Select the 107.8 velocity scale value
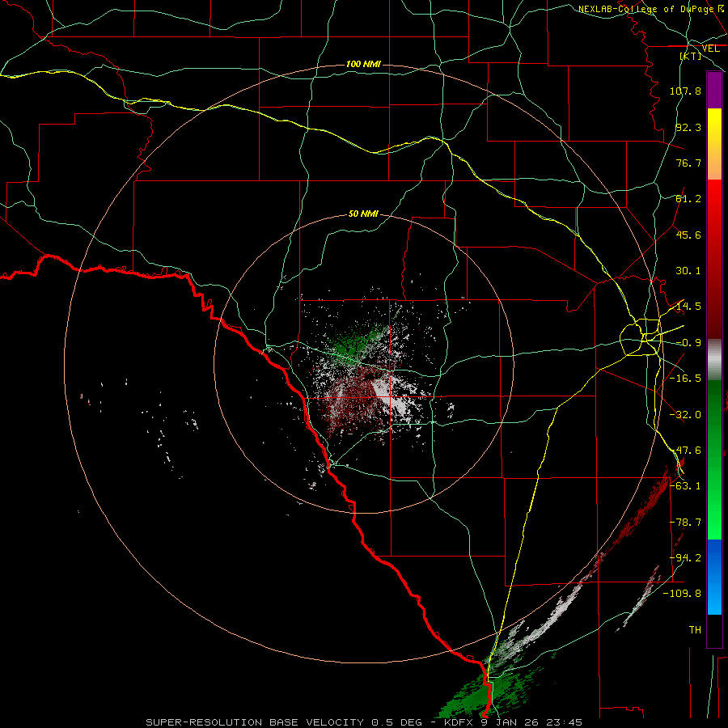The height and width of the screenshot is (728, 728). 685,91
